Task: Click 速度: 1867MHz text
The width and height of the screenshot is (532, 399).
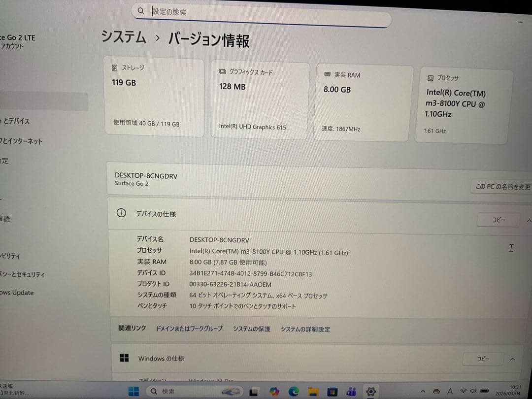Action: pyautogui.click(x=341, y=129)
